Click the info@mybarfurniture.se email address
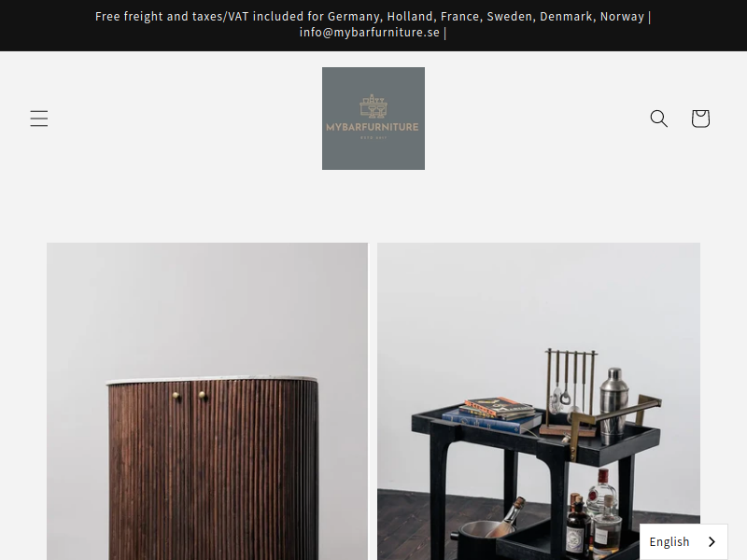The width and height of the screenshot is (747, 560). 369,33
